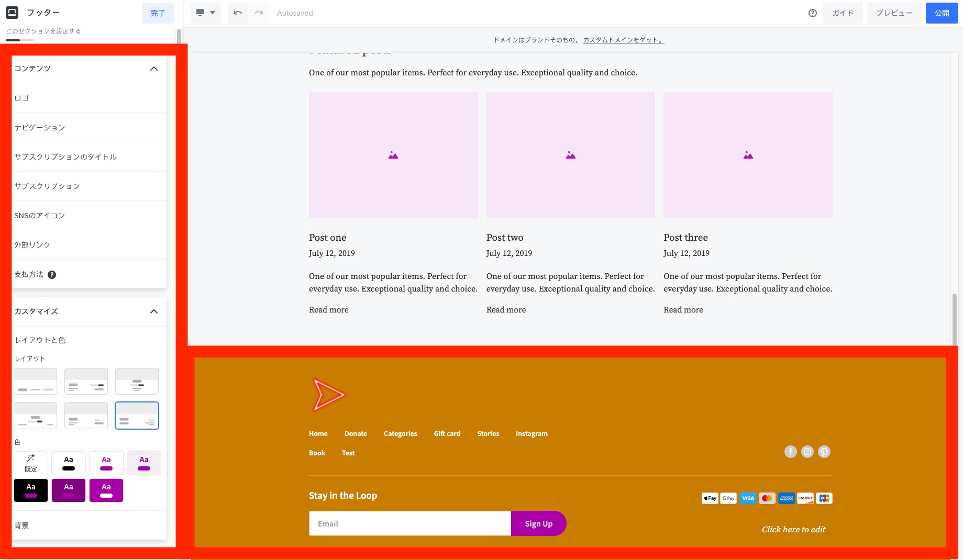This screenshot has width=963, height=560.
Task: Select the first footer layout thumbnail
Action: coord(35,381)
